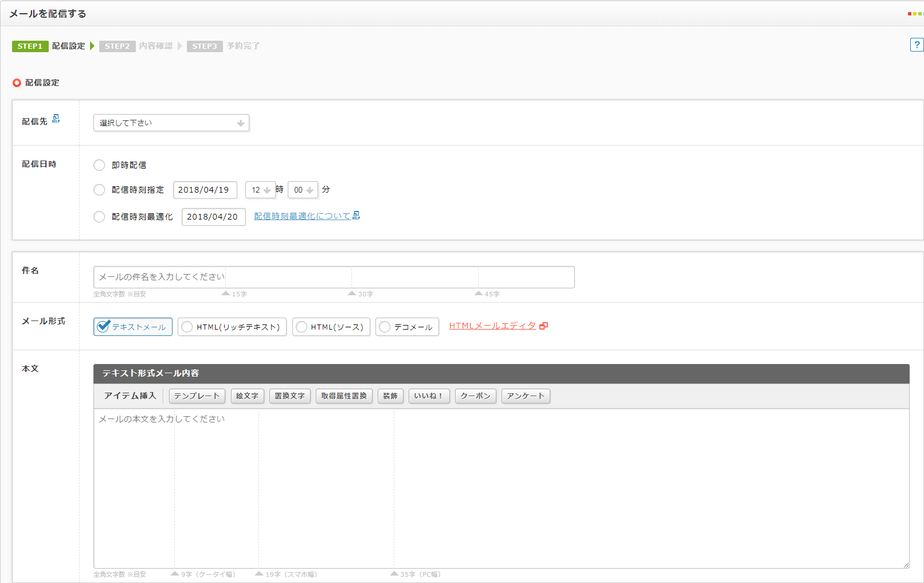924x583 pixels.
Task: Click the いいね！ button
Action: (429, 396)
